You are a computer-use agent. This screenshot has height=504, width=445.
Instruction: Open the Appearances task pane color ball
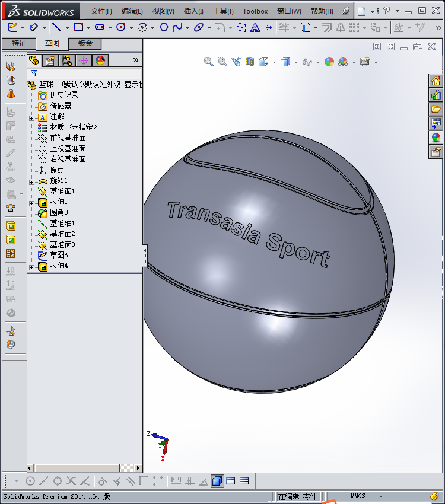436,138
